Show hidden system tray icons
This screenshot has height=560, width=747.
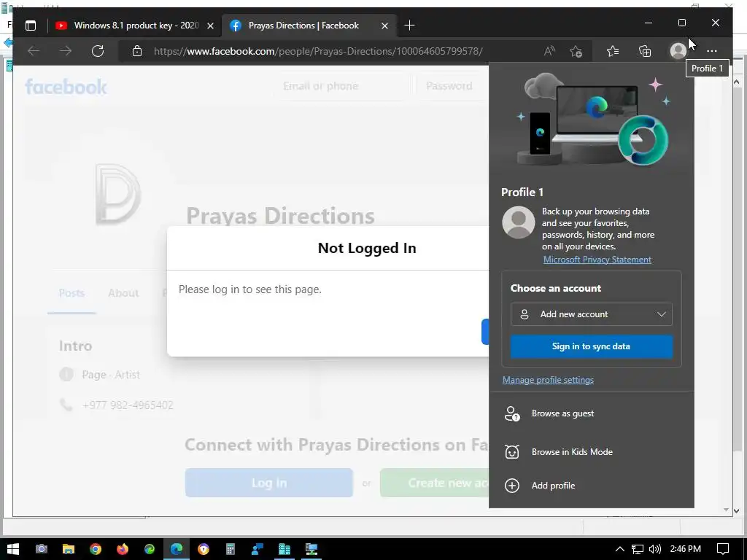[x=620, y=549]
